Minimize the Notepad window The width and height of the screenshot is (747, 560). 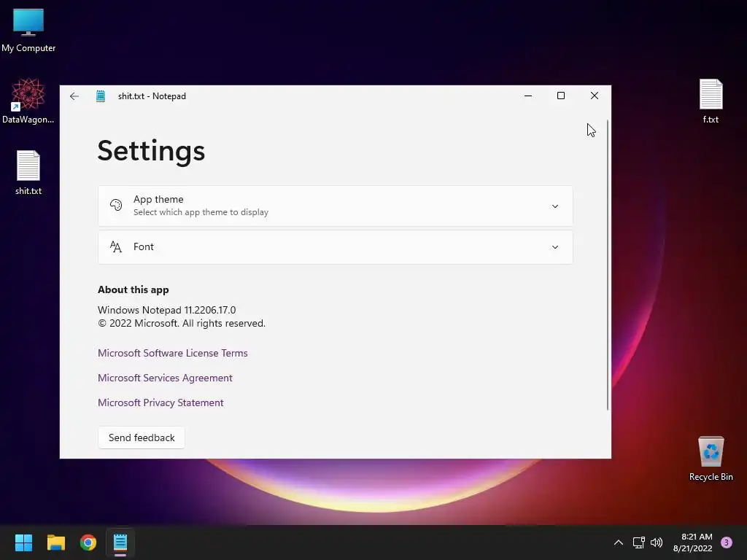point(528,96)
